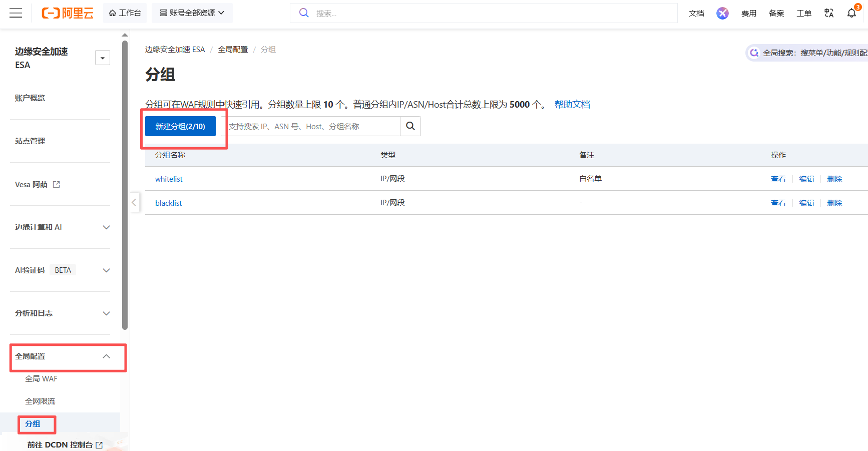Click the 分组 page heading
Viewport: 868px width, 451px height.
tap(160, 75)
